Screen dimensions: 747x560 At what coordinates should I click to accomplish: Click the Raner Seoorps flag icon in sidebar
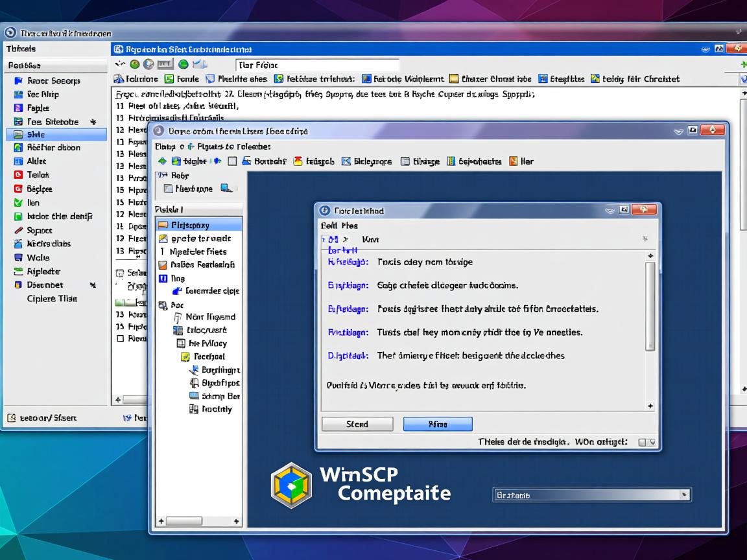tap(19, 81)
